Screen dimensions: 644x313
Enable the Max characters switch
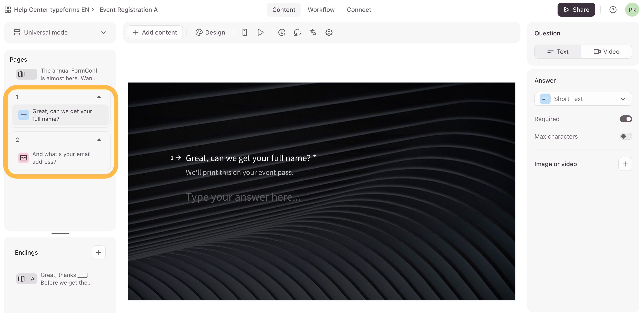tap(626, 136)
